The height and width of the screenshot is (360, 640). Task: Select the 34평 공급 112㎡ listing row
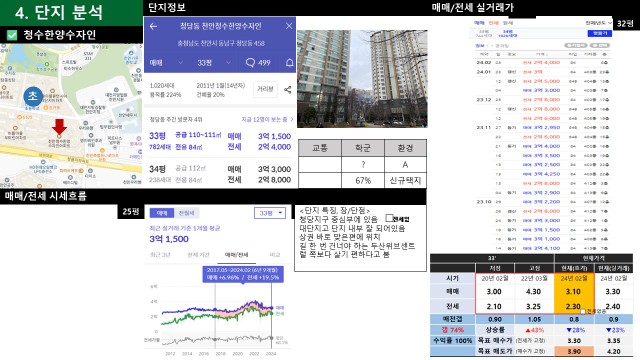tap(220, 174)
